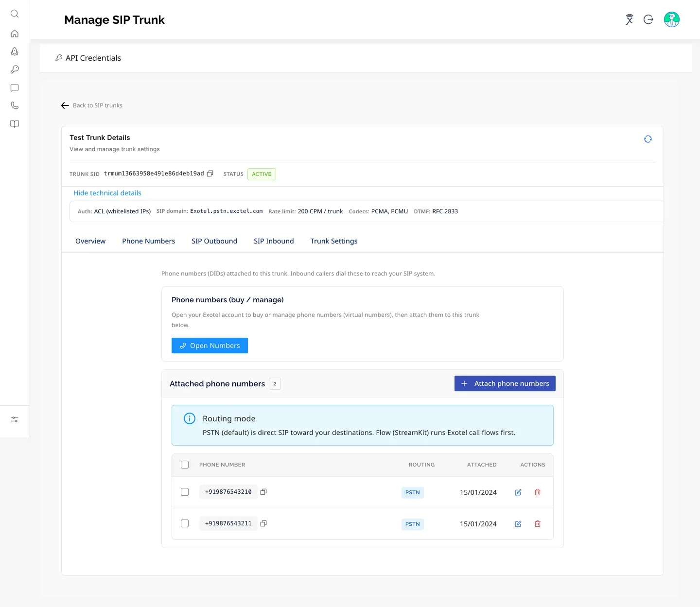
Task: Open the user profile avatar
Action: (x=672, y=19)
